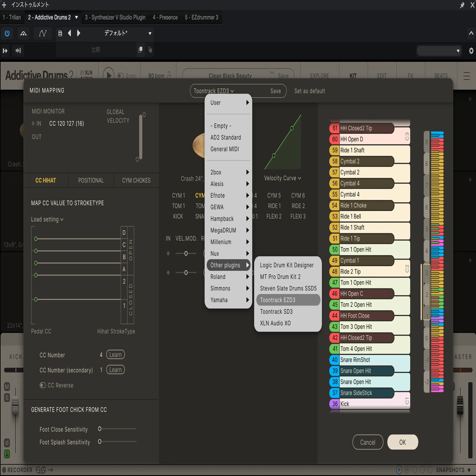Open the Load setting dropdown
The height and width of the screenshot is (476, 476).
tap(47, 219)
